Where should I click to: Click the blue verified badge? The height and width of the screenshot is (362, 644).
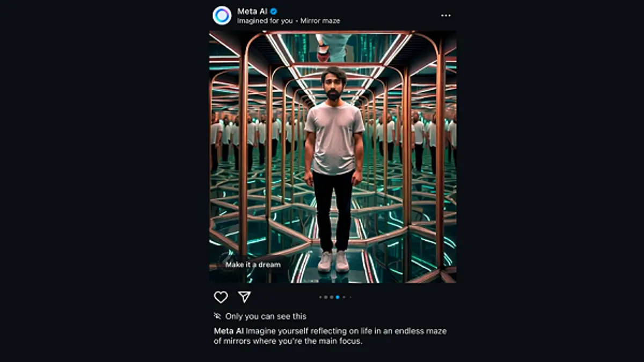click(274, 11)
